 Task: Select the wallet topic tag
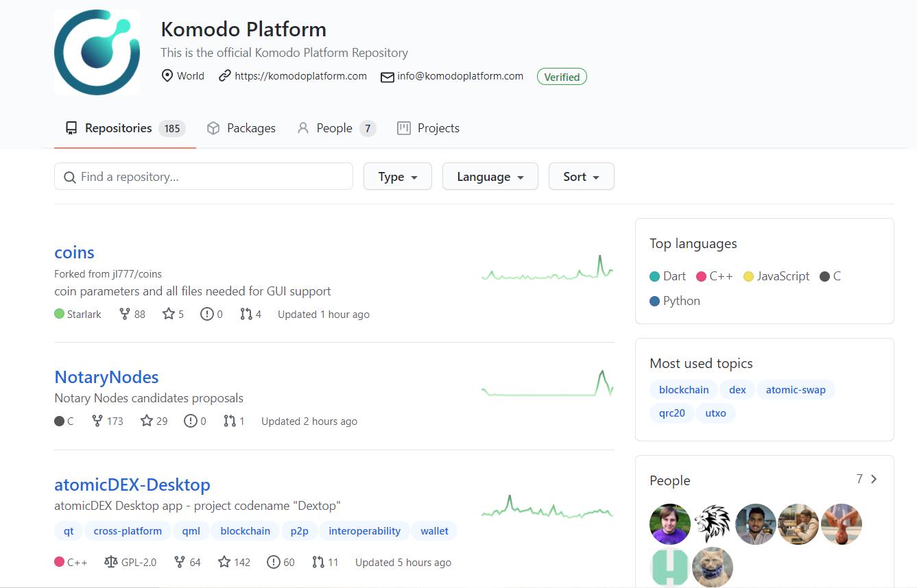434,531
